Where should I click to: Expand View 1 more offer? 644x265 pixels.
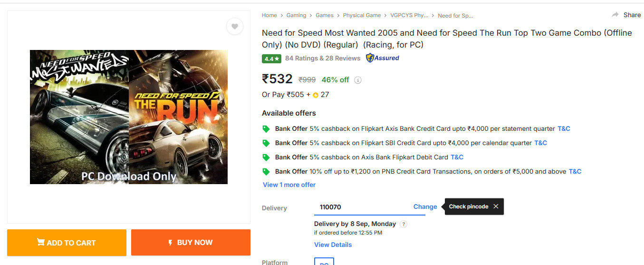(x=289, y=185)
